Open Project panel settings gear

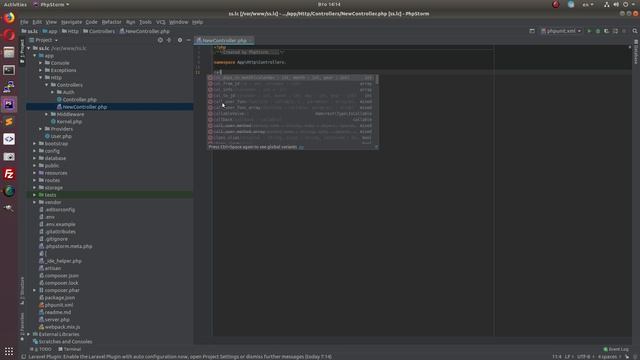(180, 40)
